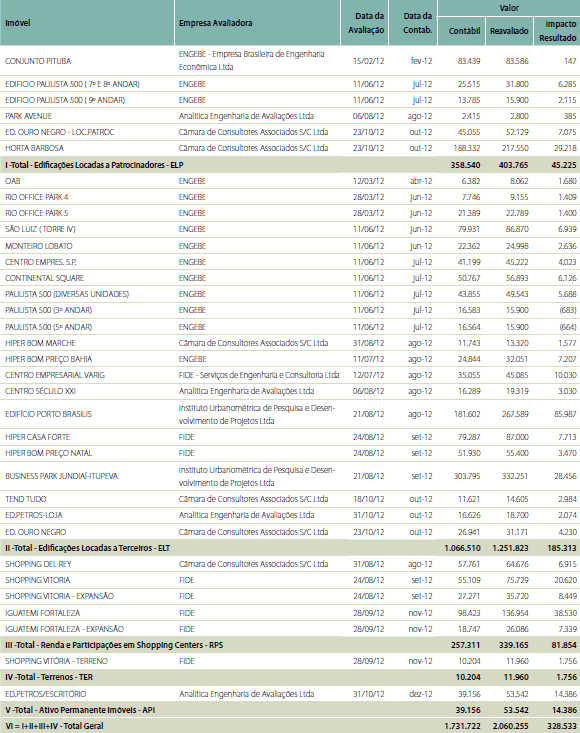Click the 2.060.255 total Reavaliado value
Viewport: 580px width, 733px height.
tap(510, 726)
